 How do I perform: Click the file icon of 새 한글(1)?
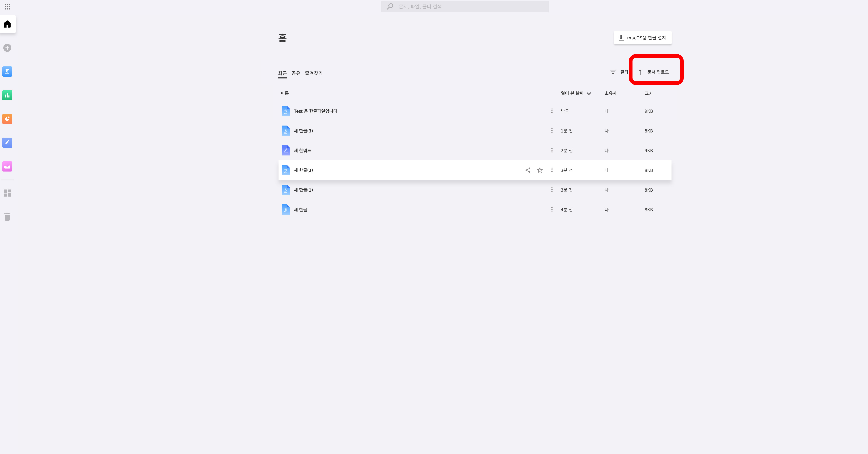[x=286, y=190]
